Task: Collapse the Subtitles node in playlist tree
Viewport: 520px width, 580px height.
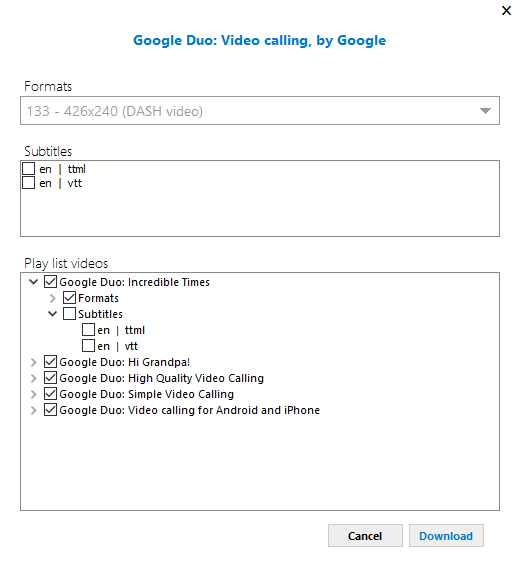Action: coord(53,314)
